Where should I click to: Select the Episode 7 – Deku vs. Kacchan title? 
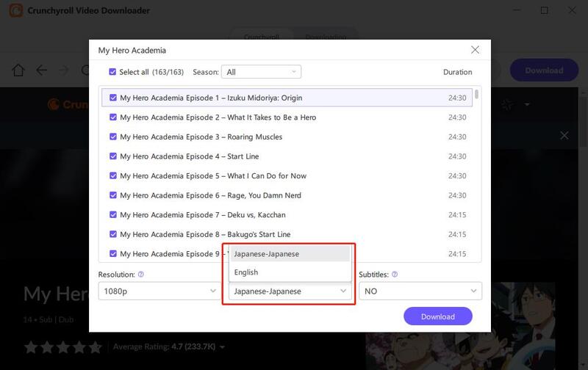pyautogui.click(x=203, y=214)
